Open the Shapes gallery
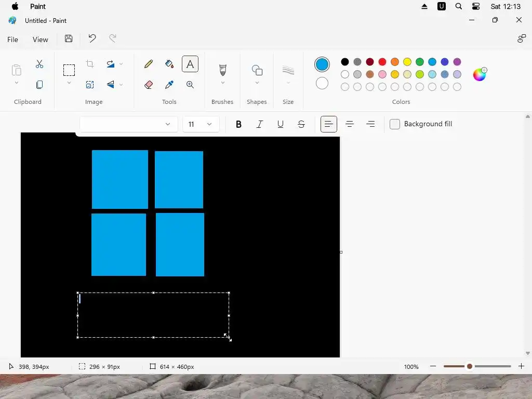Viewport: 532px width, 399px height. (257, 70)
